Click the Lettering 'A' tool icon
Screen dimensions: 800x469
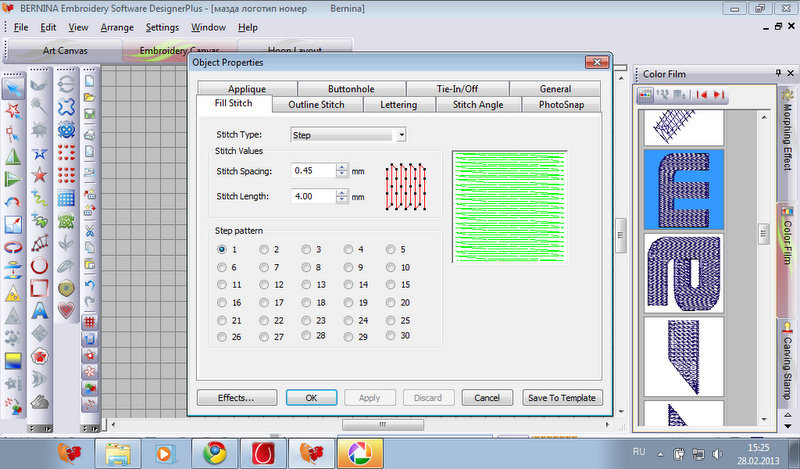pyautogui.click(x=41, y=311)
